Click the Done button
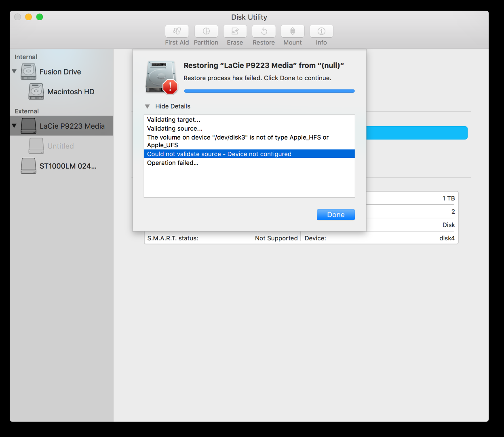This screenshot has height=437, width=504. [336, 214]
